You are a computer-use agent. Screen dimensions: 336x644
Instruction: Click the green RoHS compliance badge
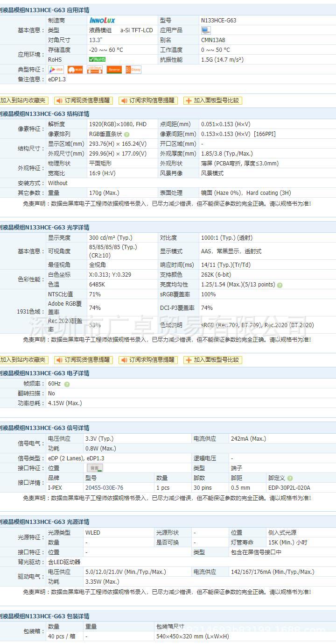pos(98,59)
